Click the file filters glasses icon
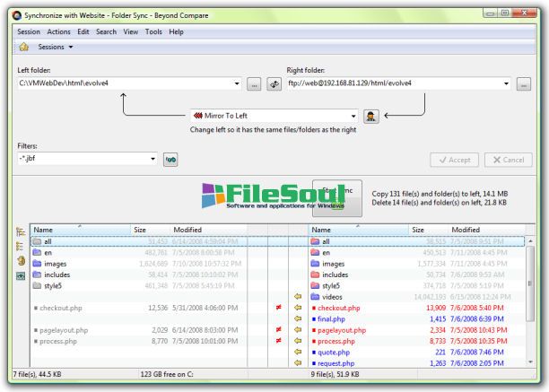The width and height of the screenshot is (549, 392). pyautogui.click(x=170, y=160)
